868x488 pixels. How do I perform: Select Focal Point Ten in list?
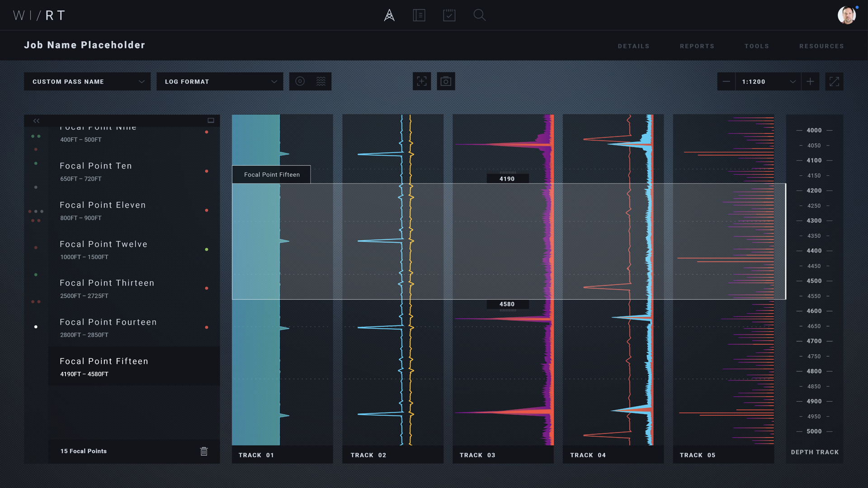[x=134, y=172]
